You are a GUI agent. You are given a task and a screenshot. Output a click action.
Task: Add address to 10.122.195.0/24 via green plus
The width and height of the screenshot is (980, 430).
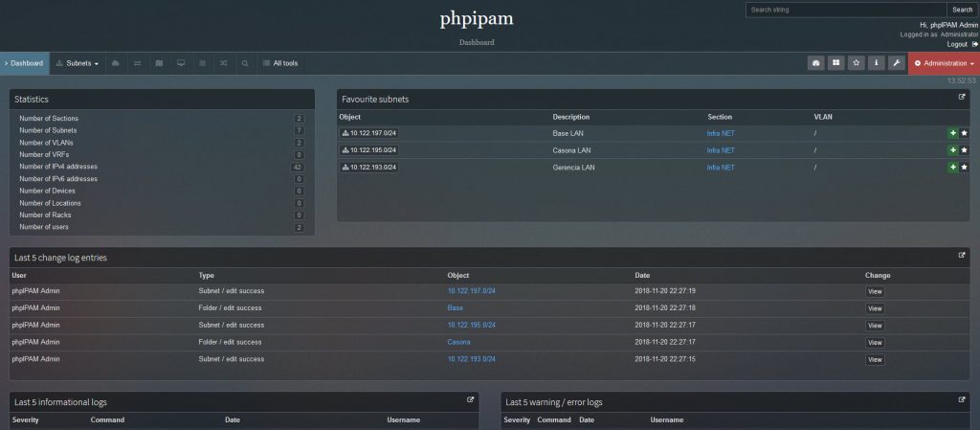pyautogui.click(x=952, y=150)
